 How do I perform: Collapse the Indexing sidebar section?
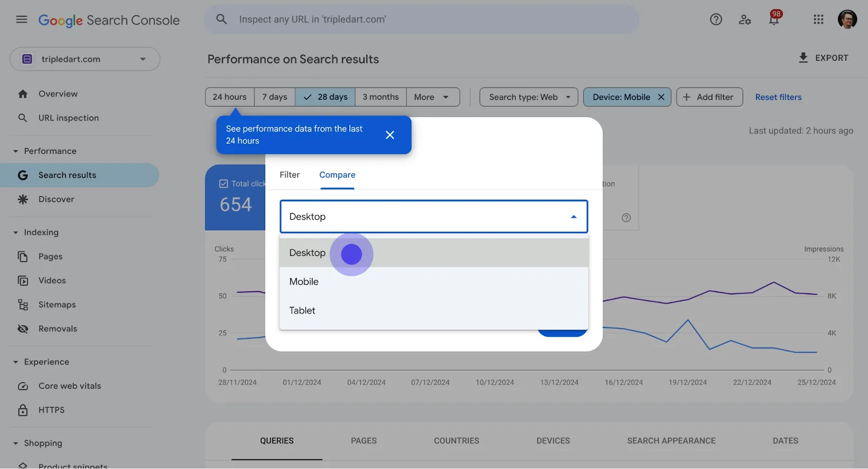[16, 233]
